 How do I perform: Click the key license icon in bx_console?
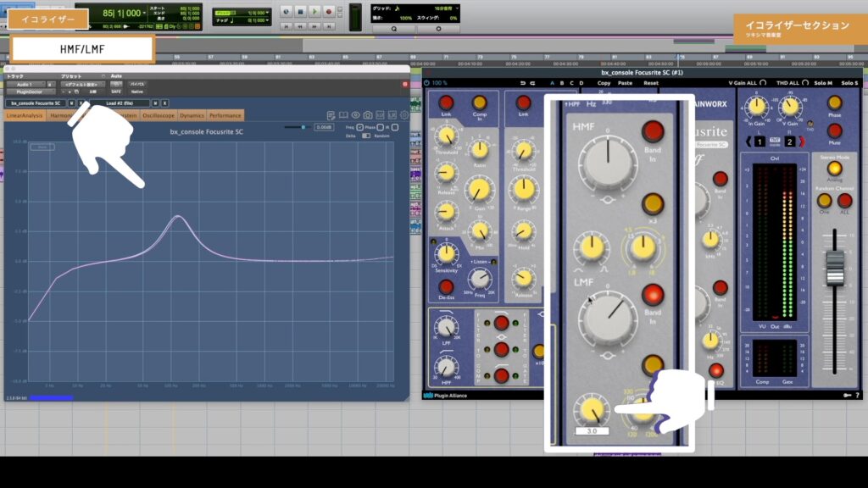pyautogui.click(x=847, y=395)
